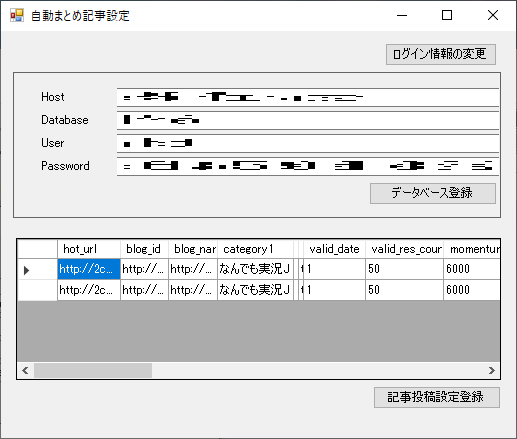Select second row blog_id cell
This screenshot has width=517, height=439.
144,290
